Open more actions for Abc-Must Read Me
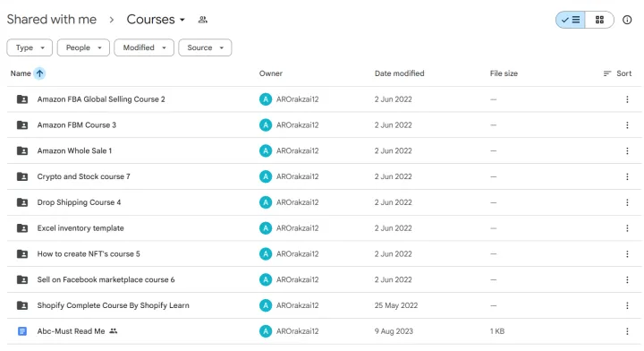Image resolution: width=644 pixels, height=351 pixels. tap(627, 331)
